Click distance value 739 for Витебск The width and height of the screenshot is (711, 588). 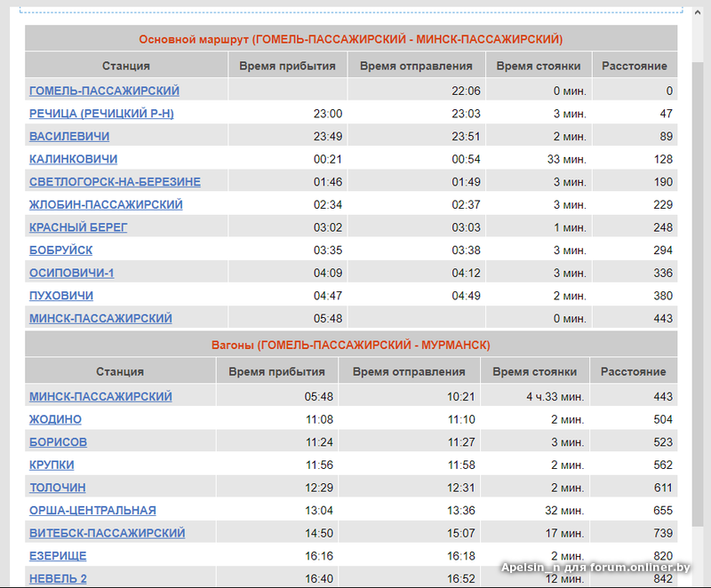pos(663,533)
